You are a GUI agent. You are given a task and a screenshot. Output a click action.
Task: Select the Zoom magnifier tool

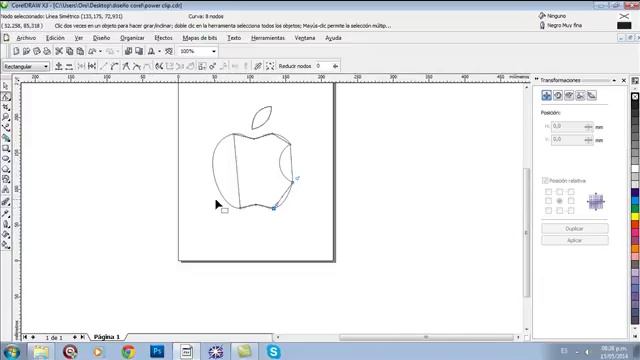pos(6,117)
